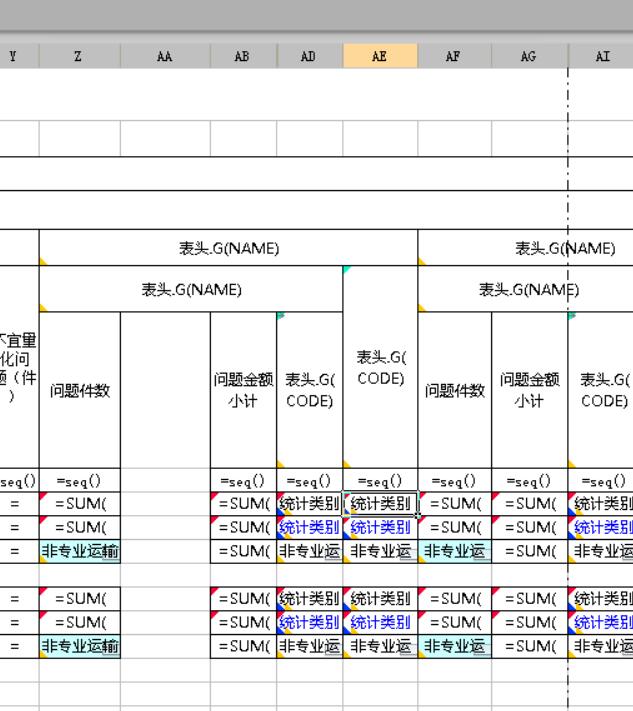Click =SUM( cell directly below =seq() in column Z
Viewport: 633px width, 711px height.
(80, 504)
